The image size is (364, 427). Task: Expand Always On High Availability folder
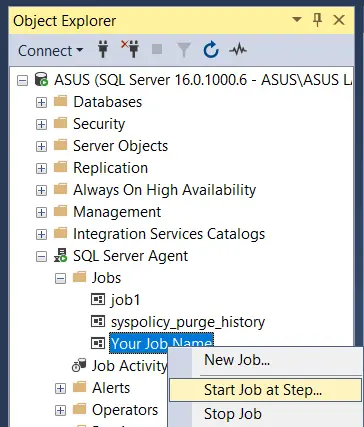point(41,190)
